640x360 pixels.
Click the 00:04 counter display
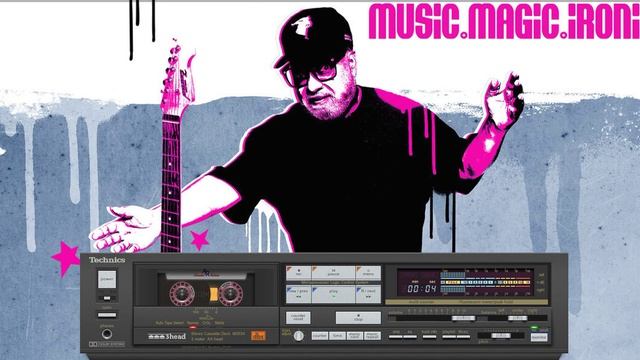[422, 289]
